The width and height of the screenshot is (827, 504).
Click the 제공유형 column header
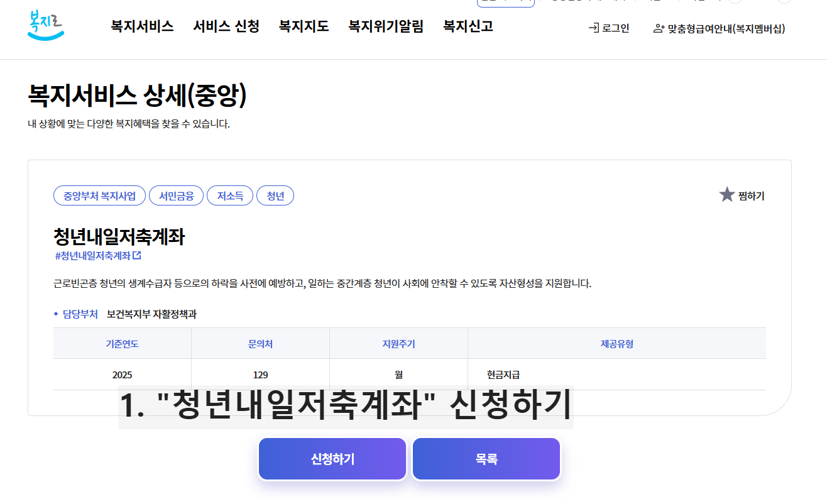[617, 344]
